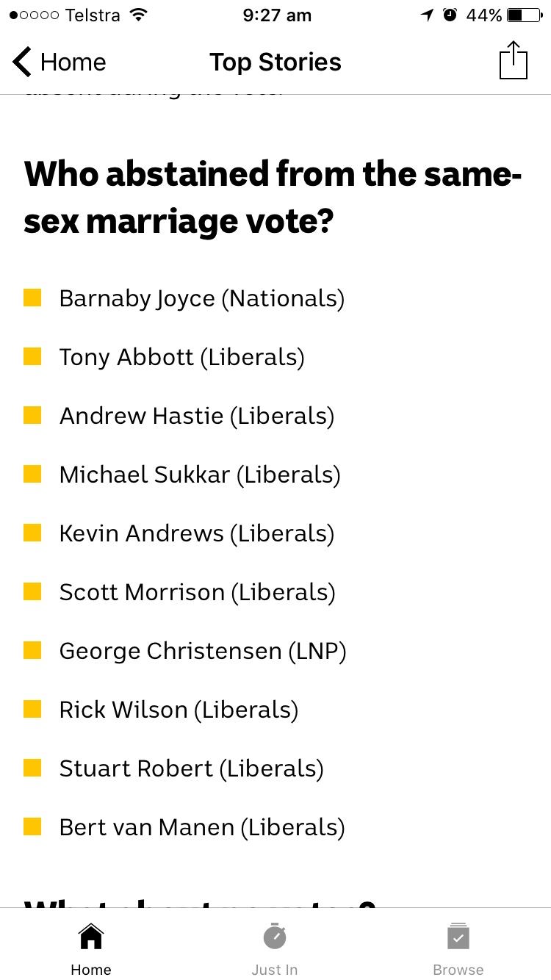Tap the same-sex marriage vote heading
Viewport: 551px width, 980px height.
[x=273, y=198]
